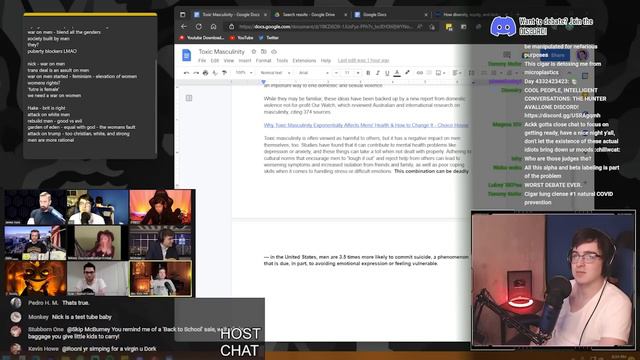The width and height of the screenshot is (640, 360).
Task: Open the Insert image dropdown
Action: click(440, 73)
